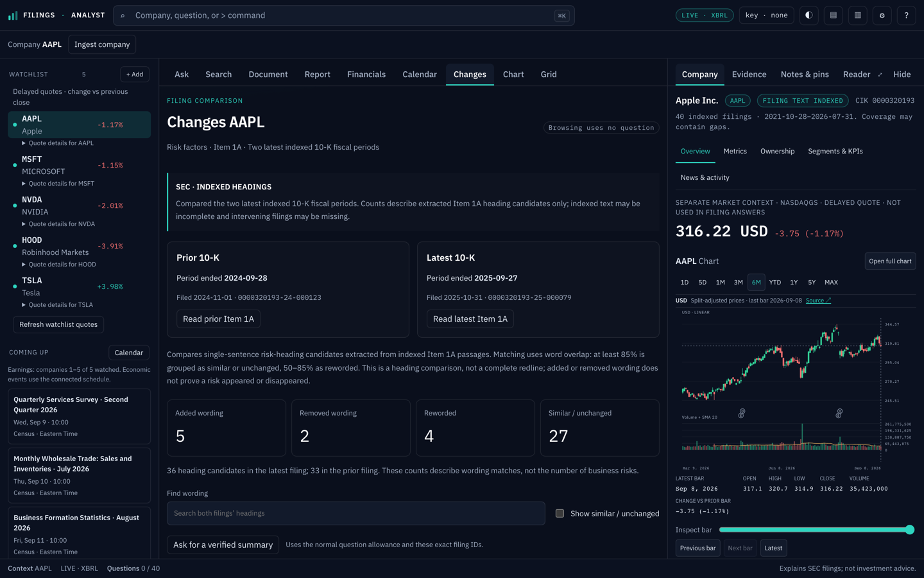924x578 pixels.
Task: Enable Show similar / unchanged checkbox
Action: coord(560,513)
